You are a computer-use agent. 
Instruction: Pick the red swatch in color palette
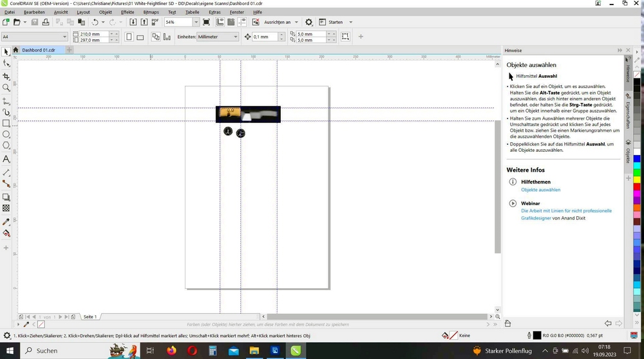[x=637, y=187]
